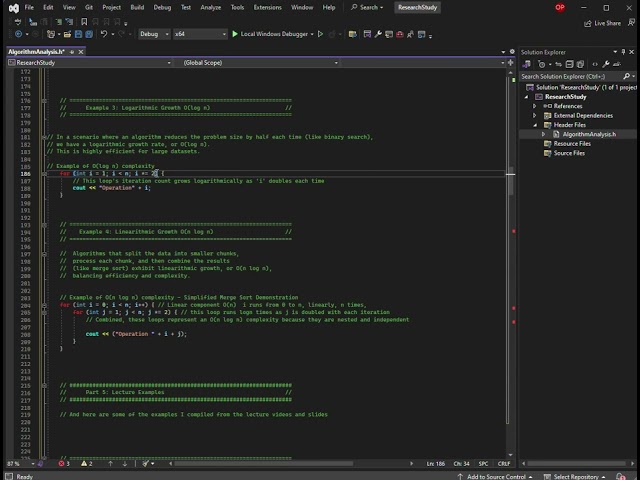The height and width of the screenshot is (480, 640).
Task: Click the errors count red X icon
Action: point(61,464)
